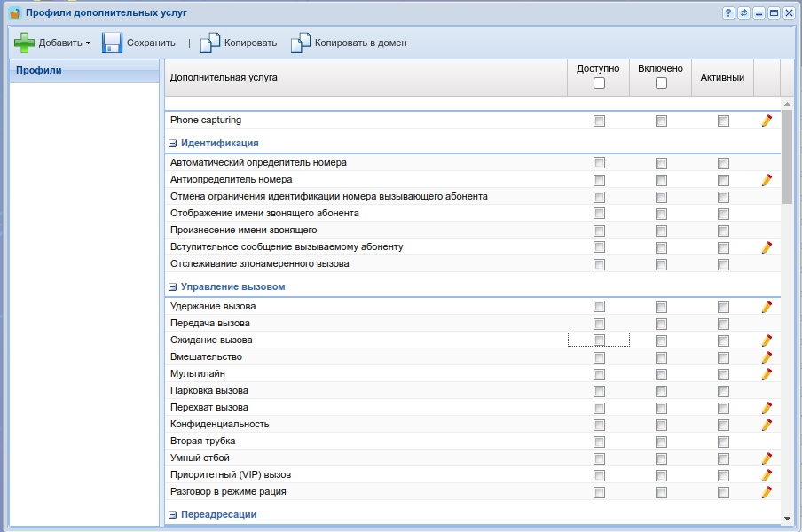Screen dimensions: 802x532
Task: Edit Phone capturing with pencil icon
Action: point(767,121)
